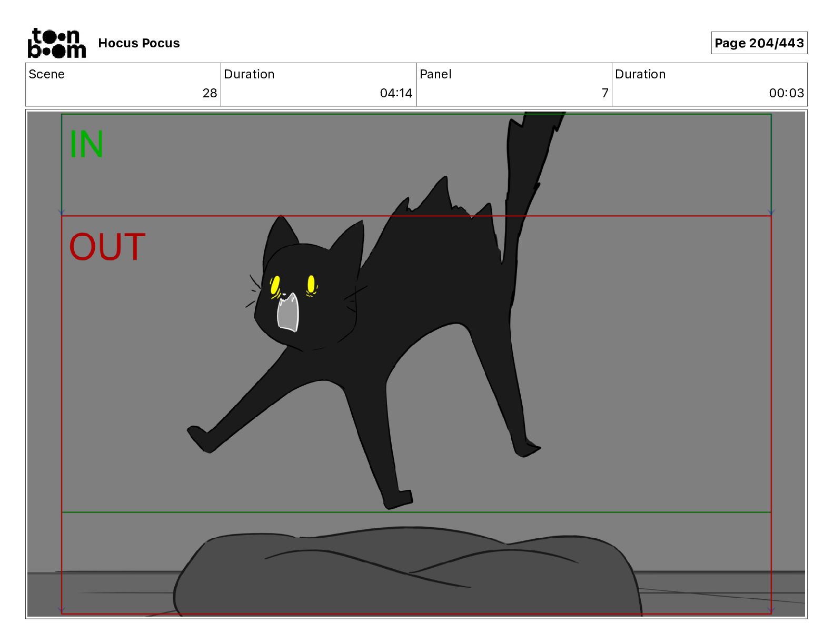This screenshot has height=644, width=834.
Task: Click panel number value '7'
Action: 605,93
